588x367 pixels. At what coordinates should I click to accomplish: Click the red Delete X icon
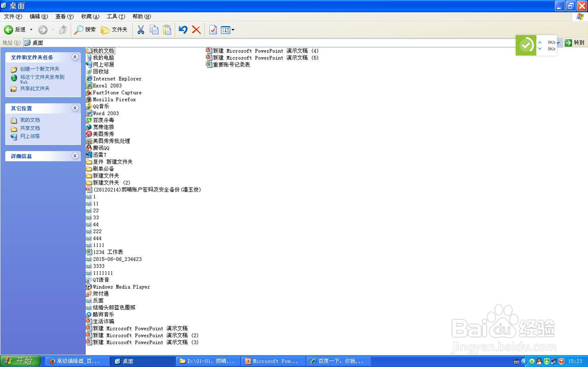[196, 29]
